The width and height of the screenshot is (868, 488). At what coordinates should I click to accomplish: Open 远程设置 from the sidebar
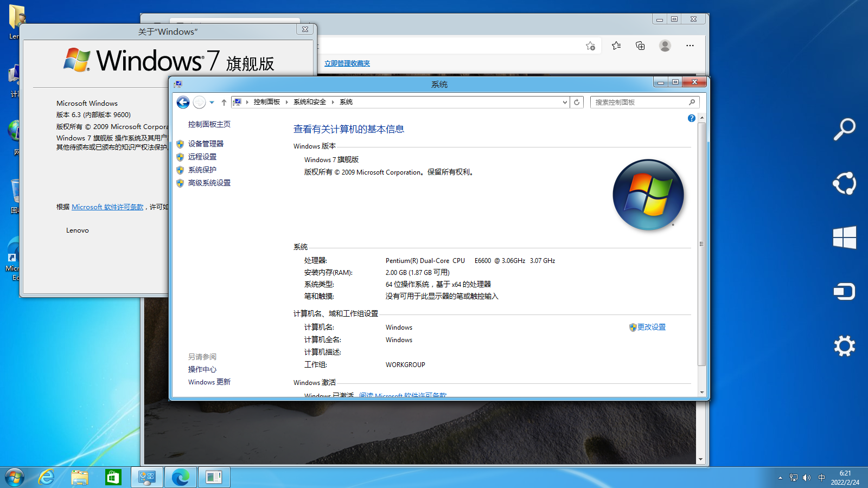pyautogui.click(x=202, y=157)
